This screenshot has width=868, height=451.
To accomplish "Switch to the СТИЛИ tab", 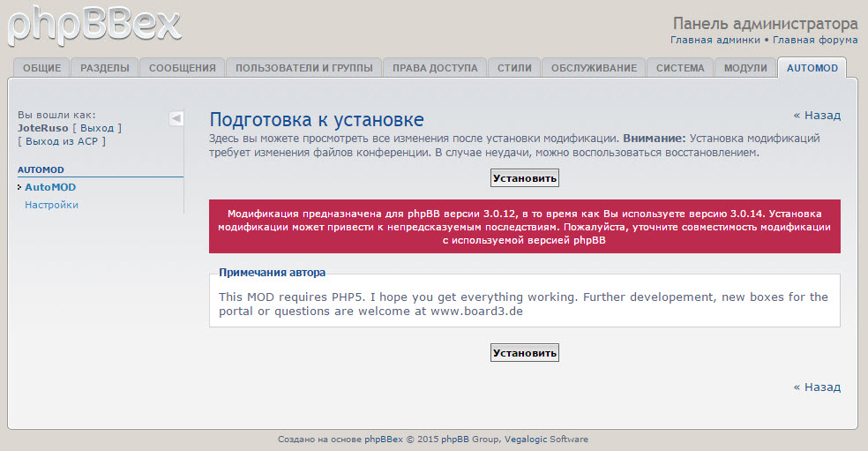I will [514, 68].
